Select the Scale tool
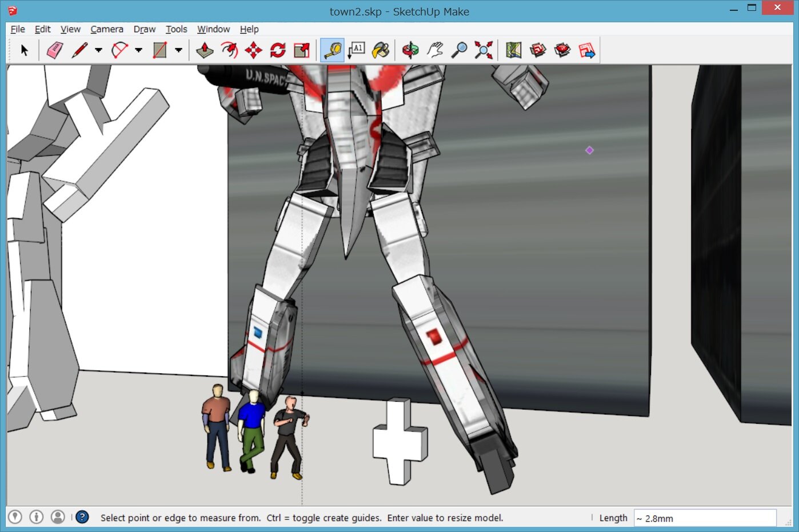This screenshot has width=799, height=532. [x=302, y=50]
